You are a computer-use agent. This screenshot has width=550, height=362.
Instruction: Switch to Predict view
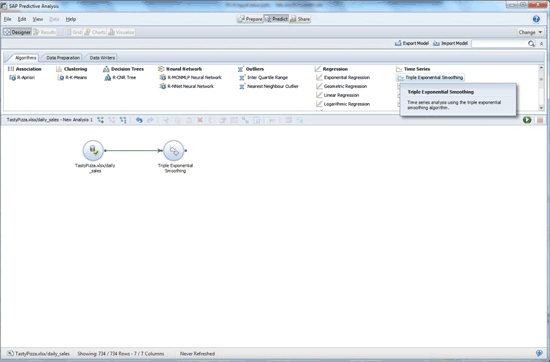click(x=276, y=19)
